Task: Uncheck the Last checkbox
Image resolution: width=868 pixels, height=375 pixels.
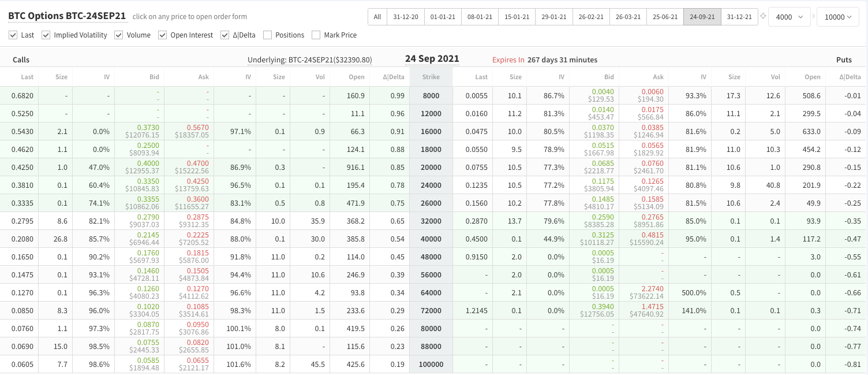Action: tap(13, 35)
